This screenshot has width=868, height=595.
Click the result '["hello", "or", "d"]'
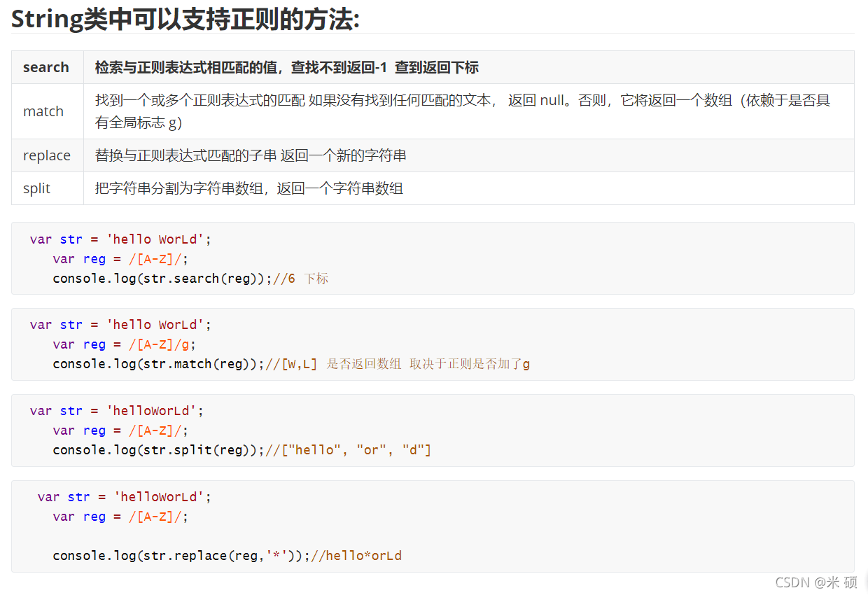coord(356,450)
